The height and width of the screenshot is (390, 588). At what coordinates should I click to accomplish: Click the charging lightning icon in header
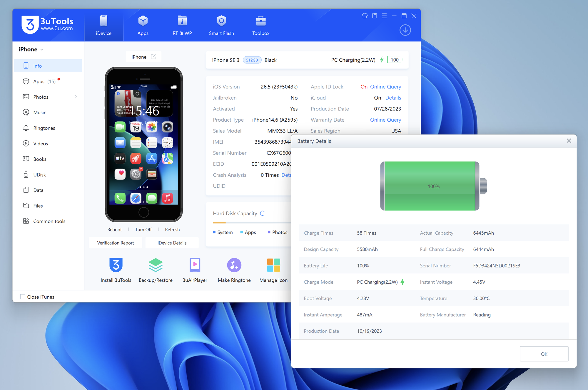pos(382,60)
